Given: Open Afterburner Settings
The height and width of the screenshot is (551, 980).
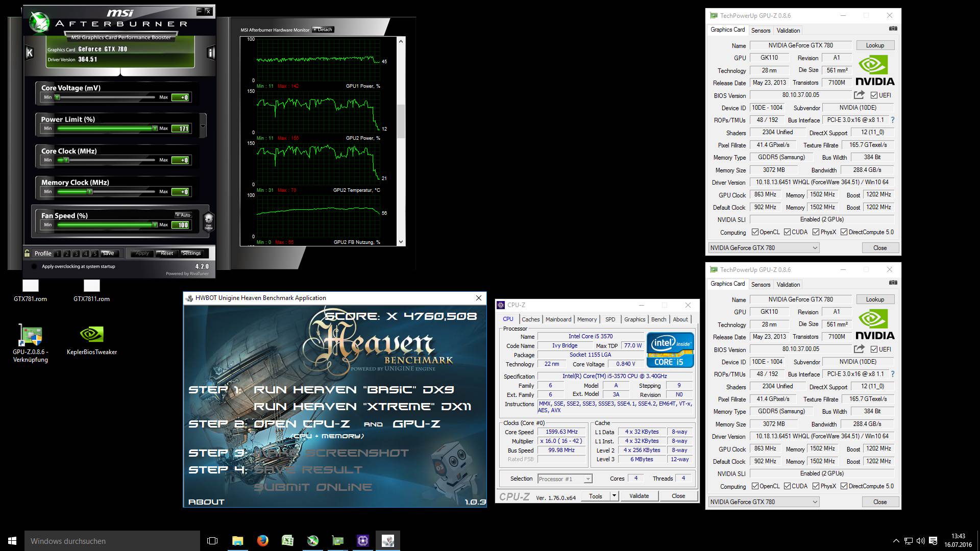Looking at the screenshot, I should click(x=191, y=253).
